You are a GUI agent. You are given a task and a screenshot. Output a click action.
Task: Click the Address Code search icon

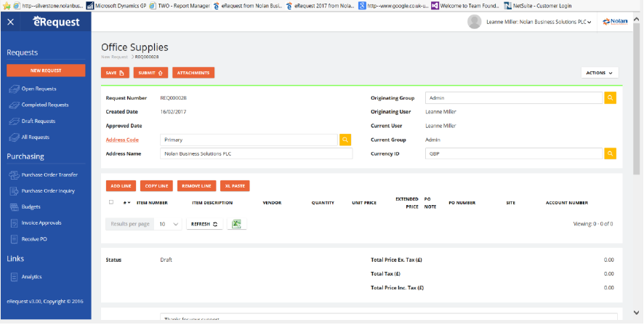(x=345, y=140)
